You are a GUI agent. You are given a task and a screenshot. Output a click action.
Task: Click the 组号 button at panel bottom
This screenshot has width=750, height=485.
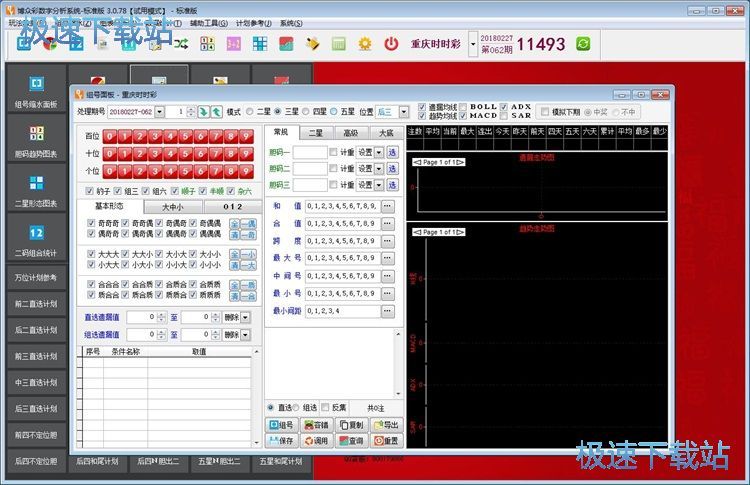pos(282,425)
